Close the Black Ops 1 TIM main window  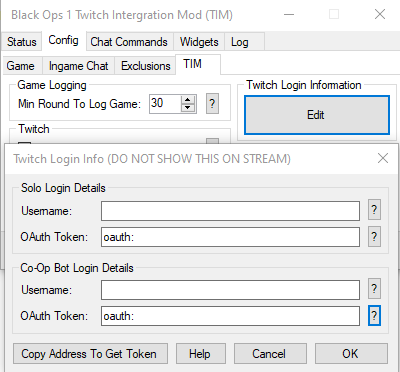(x=380, y=15)
